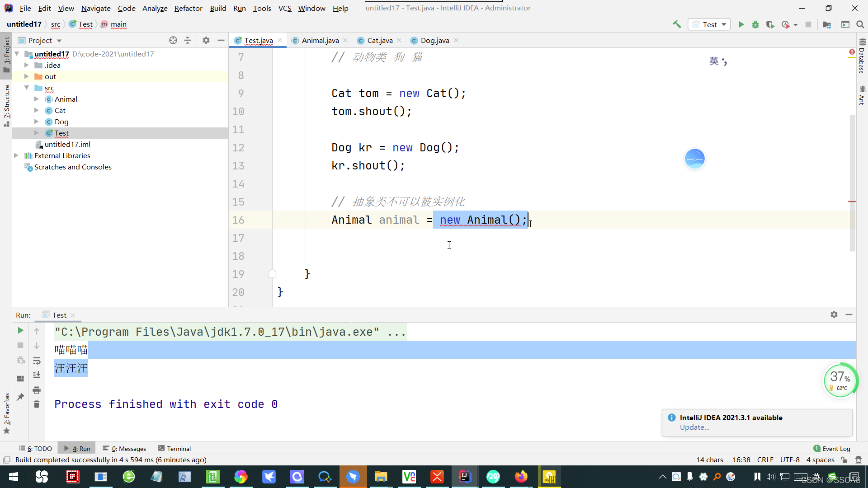Toggle the Terminal tool window
This screenshot has width=868, height=488.
pyautogui.click(x=175, y=449)
